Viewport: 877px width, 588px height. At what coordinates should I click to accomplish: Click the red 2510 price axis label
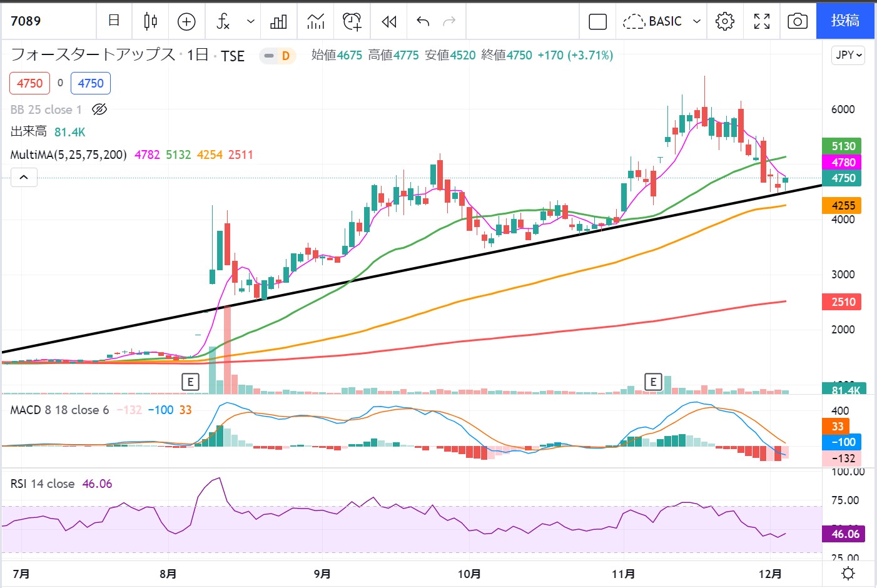(843, 302)
